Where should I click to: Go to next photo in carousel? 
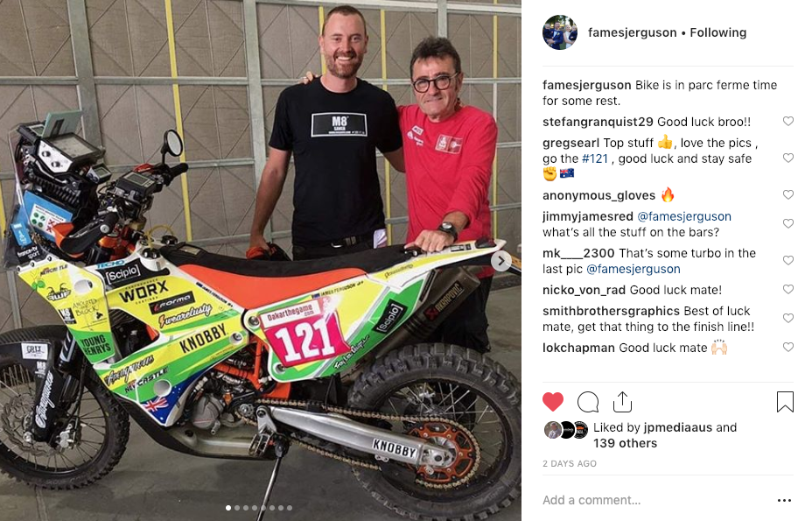(x=500, y=261)
